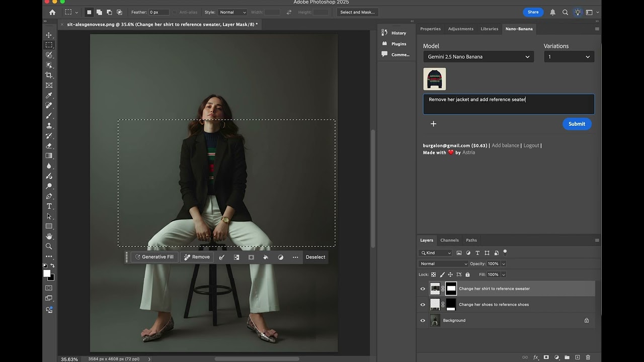Click the Add balance link
This screenshot has height=362, width=644.
click(x=505, y=145)
